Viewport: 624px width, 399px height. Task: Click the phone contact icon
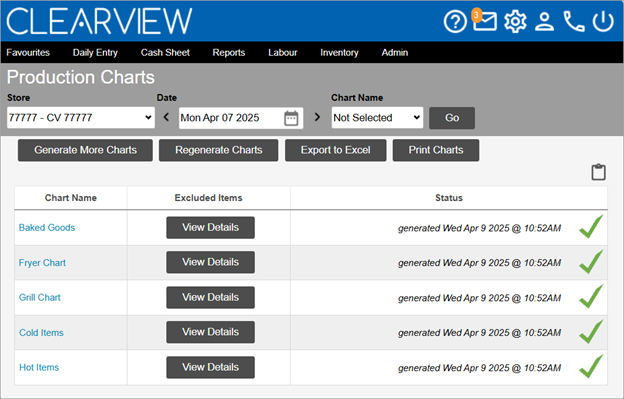pyautogui.click(x=574, y=21)
